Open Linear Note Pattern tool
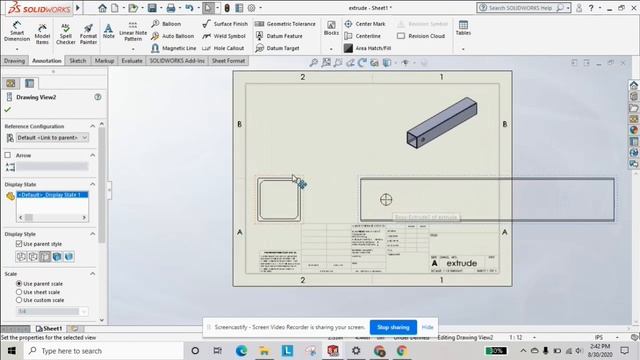 (x=133, y=31)
